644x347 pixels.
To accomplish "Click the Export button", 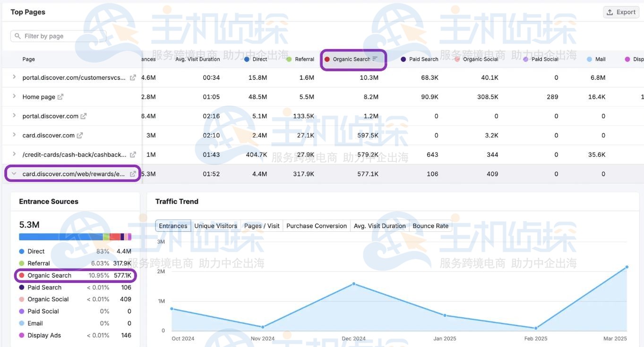I will [x=620, y=12].
